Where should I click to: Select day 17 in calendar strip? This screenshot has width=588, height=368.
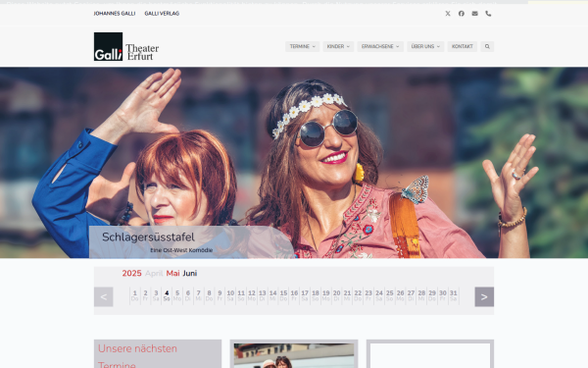(x=305, y=295)
